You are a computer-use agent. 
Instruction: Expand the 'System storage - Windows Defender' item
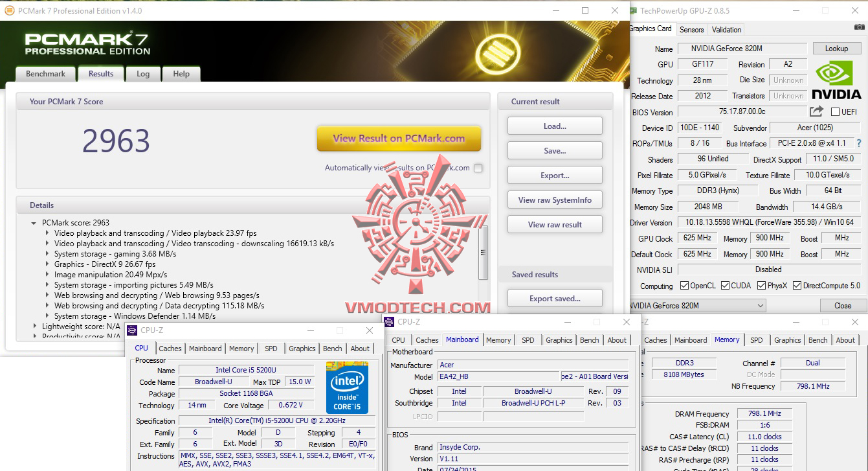[x=47, y=316]
